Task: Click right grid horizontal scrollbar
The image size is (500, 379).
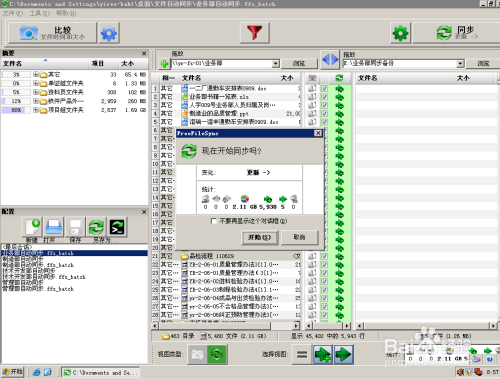Action: coord(427,325)
